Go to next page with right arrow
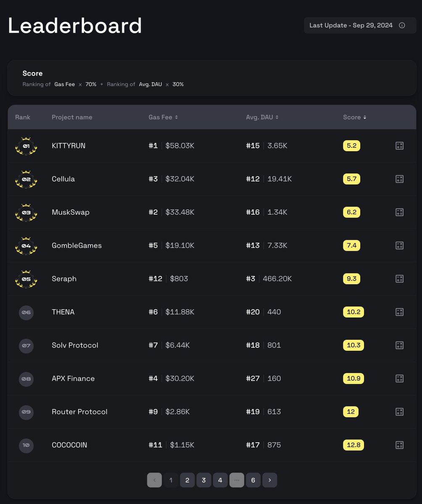This screenshot has width=422, height=504. click(x=269, y=480)
